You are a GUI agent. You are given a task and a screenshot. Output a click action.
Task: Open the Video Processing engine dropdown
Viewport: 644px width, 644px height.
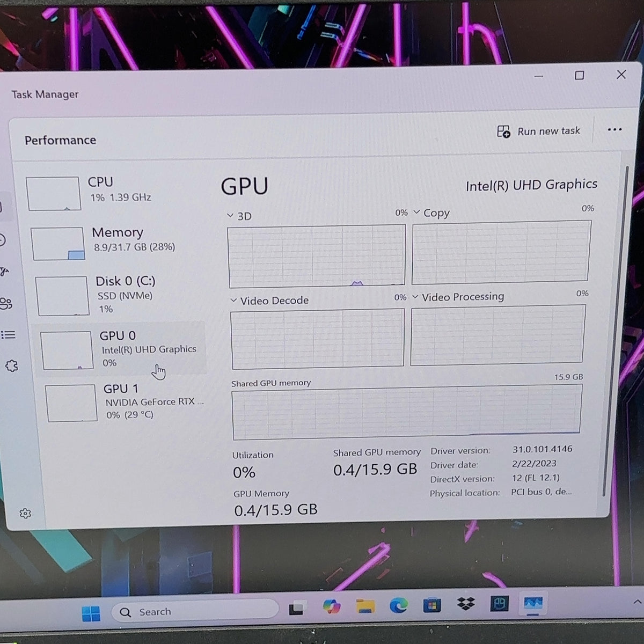415,297
